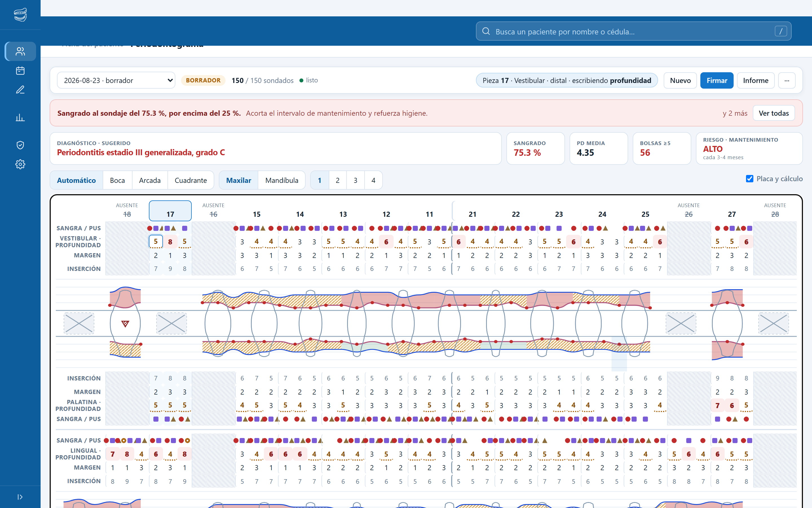Click vestibular depth 8 on tooth 17
812x508 pixels.
pyautogui.click(x=170, y=242)
